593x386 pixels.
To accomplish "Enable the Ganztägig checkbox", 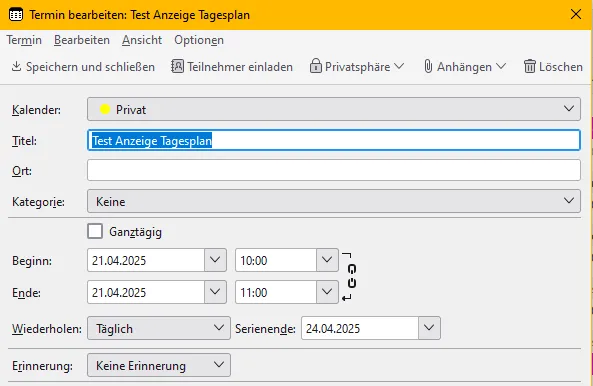I will point(95,231).
